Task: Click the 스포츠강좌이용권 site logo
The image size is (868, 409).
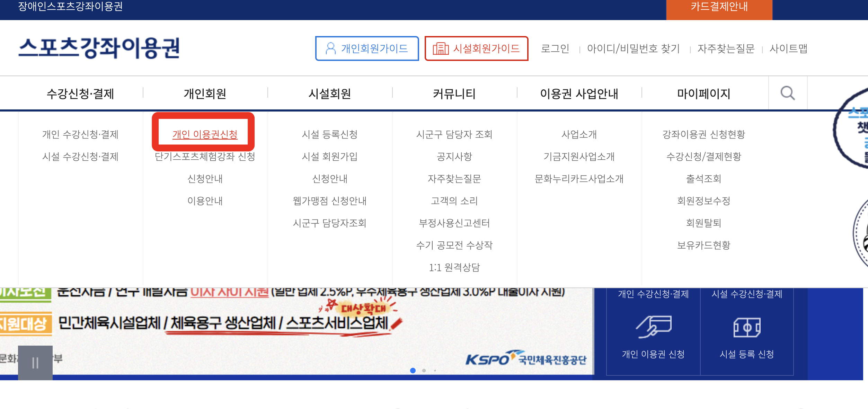Action: (99, 48)
